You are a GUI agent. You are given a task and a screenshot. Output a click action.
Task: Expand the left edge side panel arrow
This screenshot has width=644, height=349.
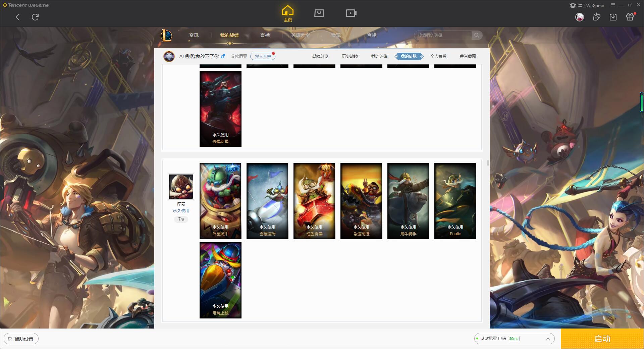pyautogui.click(x=2, y=187)
